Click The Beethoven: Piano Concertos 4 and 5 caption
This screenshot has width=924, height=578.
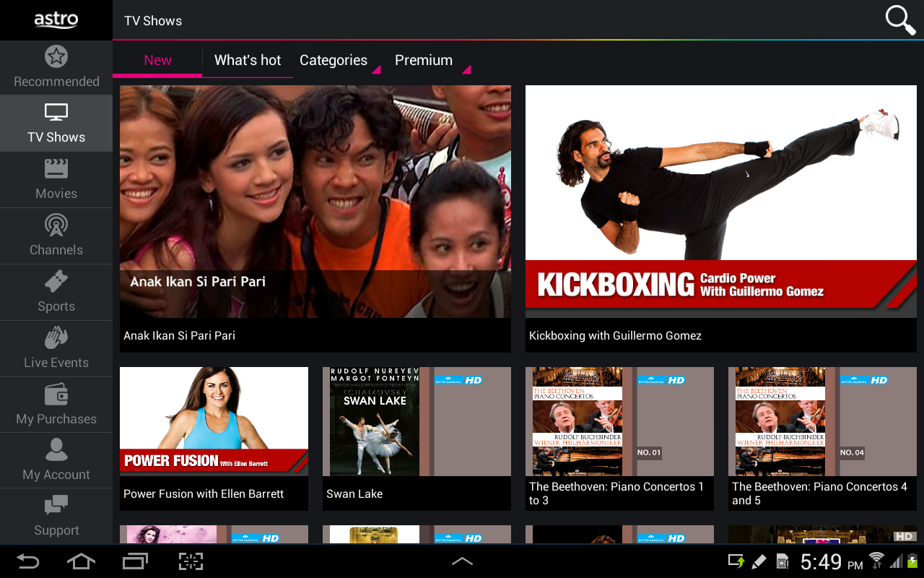[x=819, y=493]
